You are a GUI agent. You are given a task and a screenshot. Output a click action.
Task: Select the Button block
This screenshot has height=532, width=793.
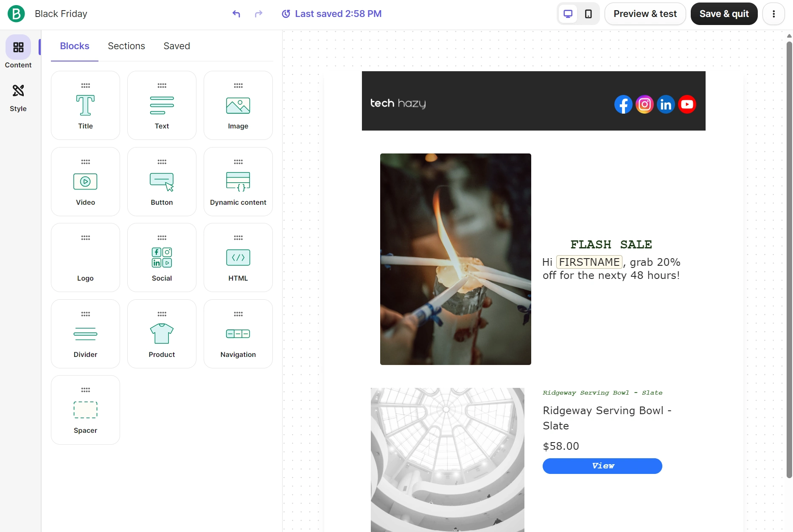pos(162,181)
